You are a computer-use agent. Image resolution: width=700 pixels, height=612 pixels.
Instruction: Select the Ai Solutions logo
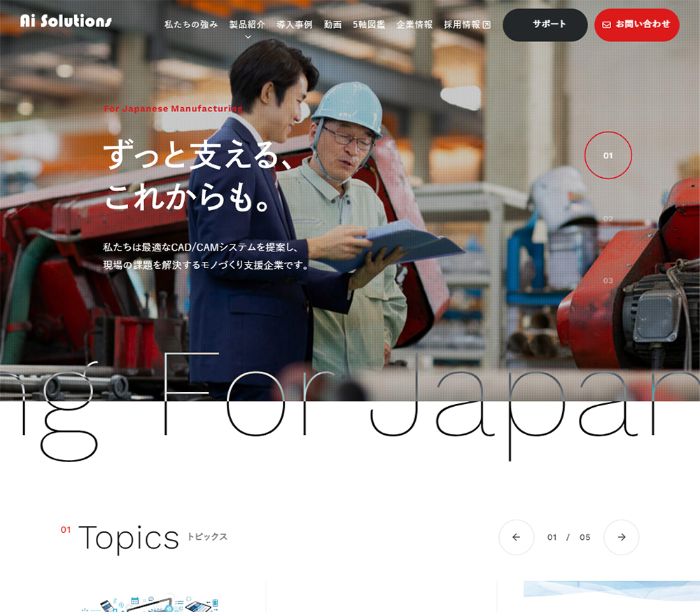tap(65, 20)
